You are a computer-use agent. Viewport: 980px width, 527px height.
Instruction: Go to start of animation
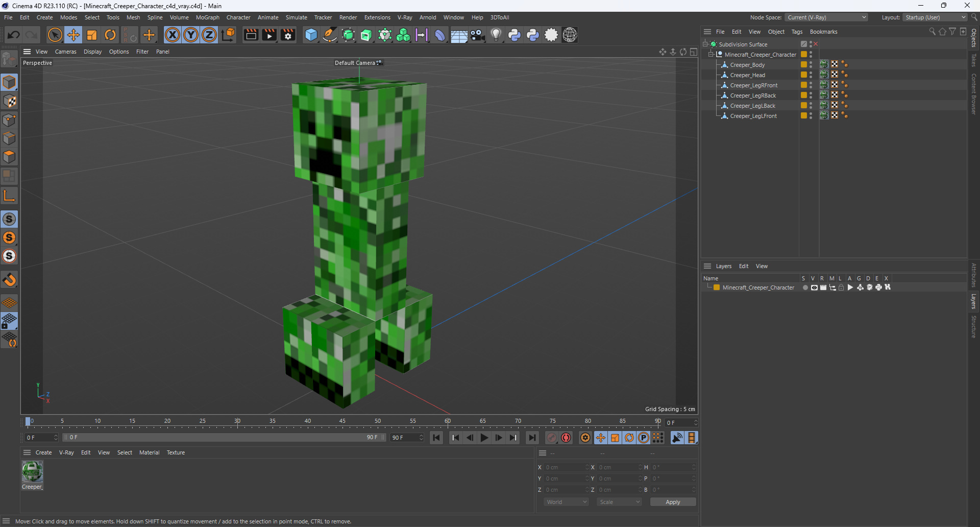pos(436,438)
